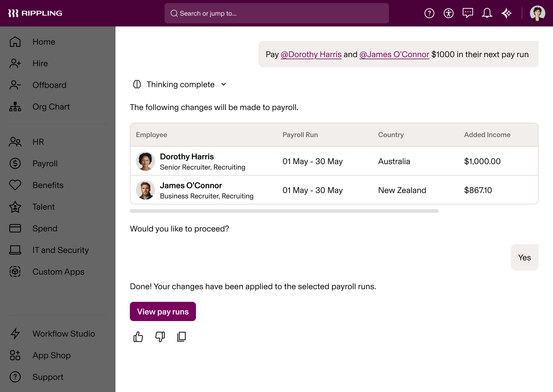553x392 pixels.
Task: Toggle copy of the assistant response
Action: [x=182, y=337]
